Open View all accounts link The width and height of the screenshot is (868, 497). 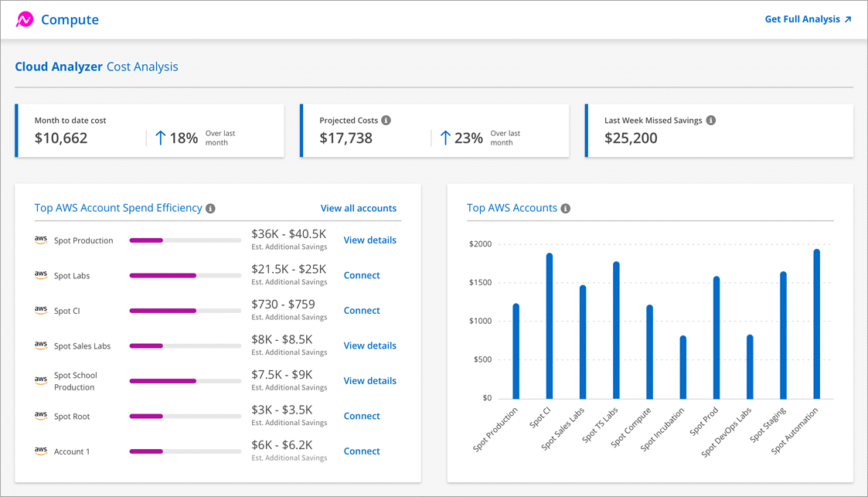pos(358,208)
